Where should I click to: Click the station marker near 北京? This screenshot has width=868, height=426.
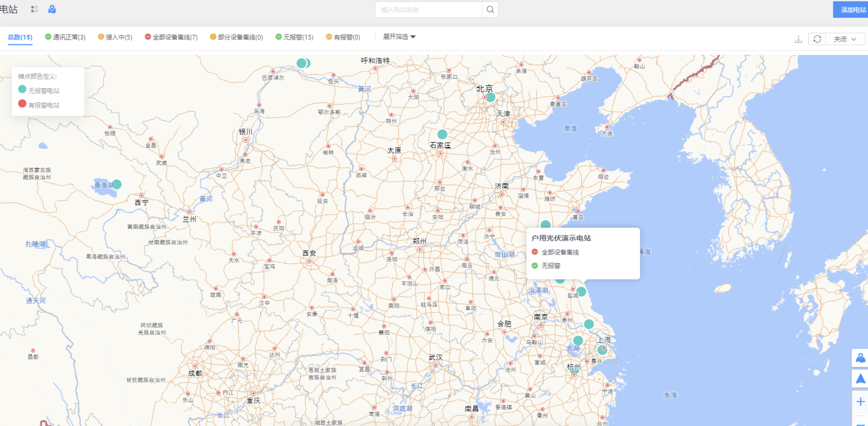tap(491, 97)
